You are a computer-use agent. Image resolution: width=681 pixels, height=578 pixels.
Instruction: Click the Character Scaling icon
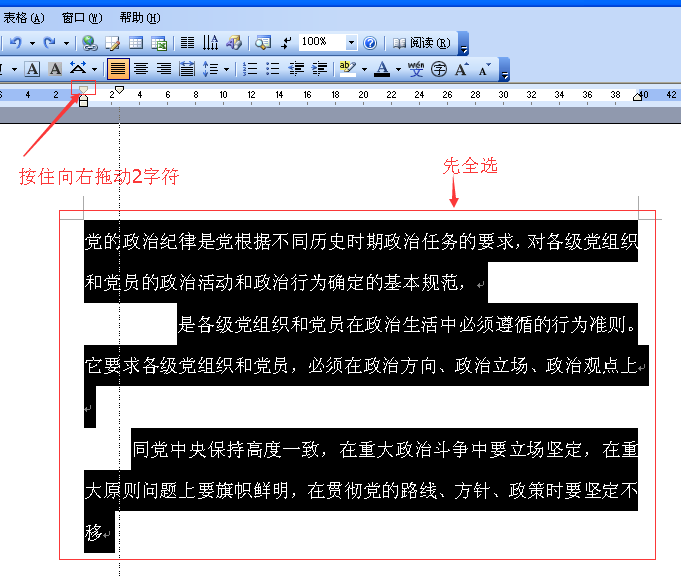(x=78, y=69)
